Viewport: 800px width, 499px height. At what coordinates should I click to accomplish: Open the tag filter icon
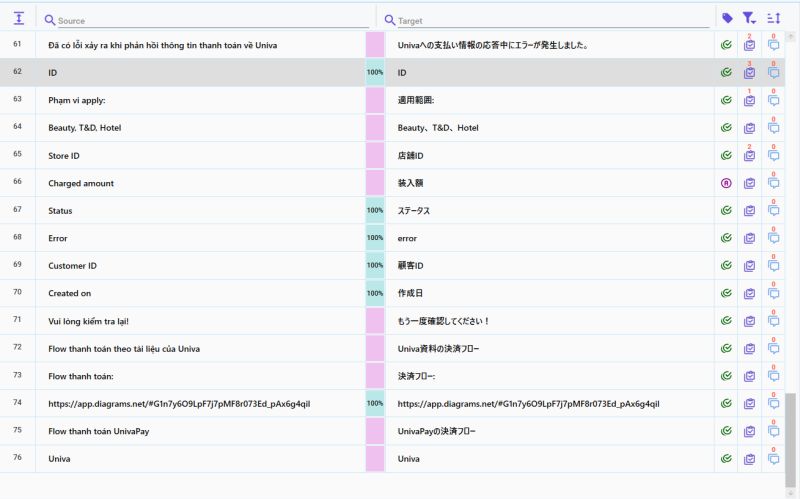click(x=727, y=18)
